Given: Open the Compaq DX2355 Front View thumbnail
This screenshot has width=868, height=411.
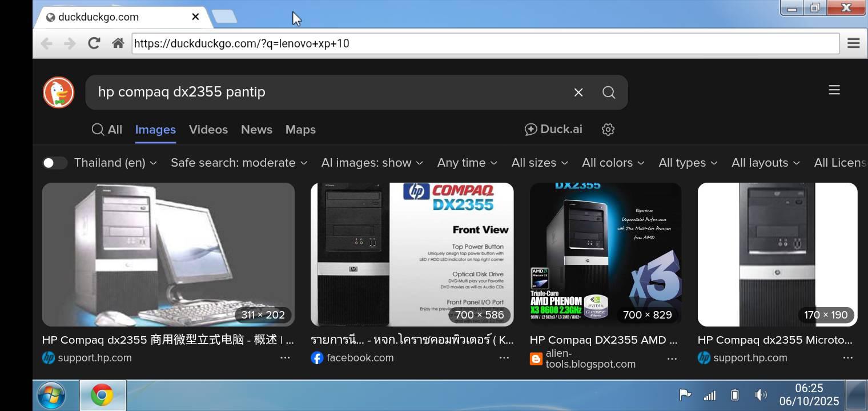Looking at the screenshot, I should tap(412, 255).
